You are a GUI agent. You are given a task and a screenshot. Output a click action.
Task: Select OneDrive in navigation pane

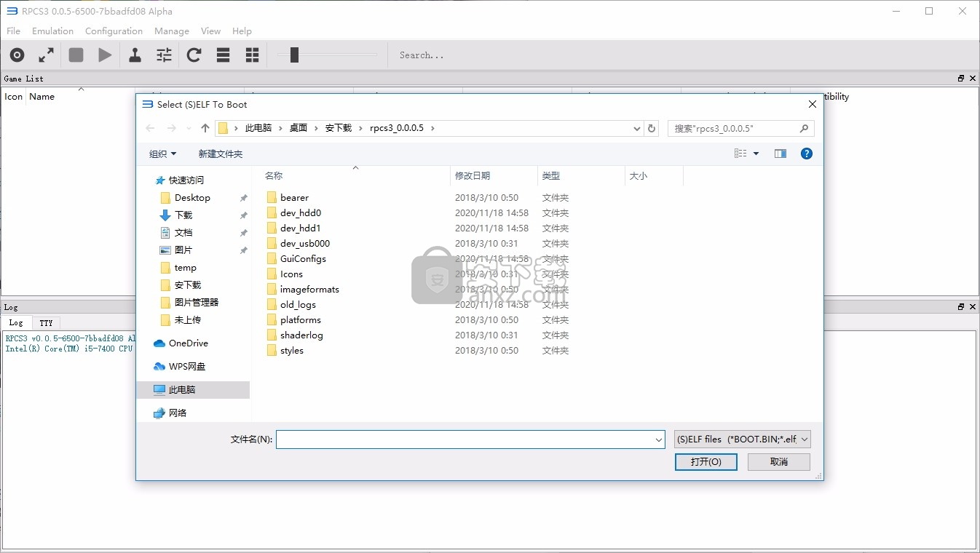tap(189, 343)
